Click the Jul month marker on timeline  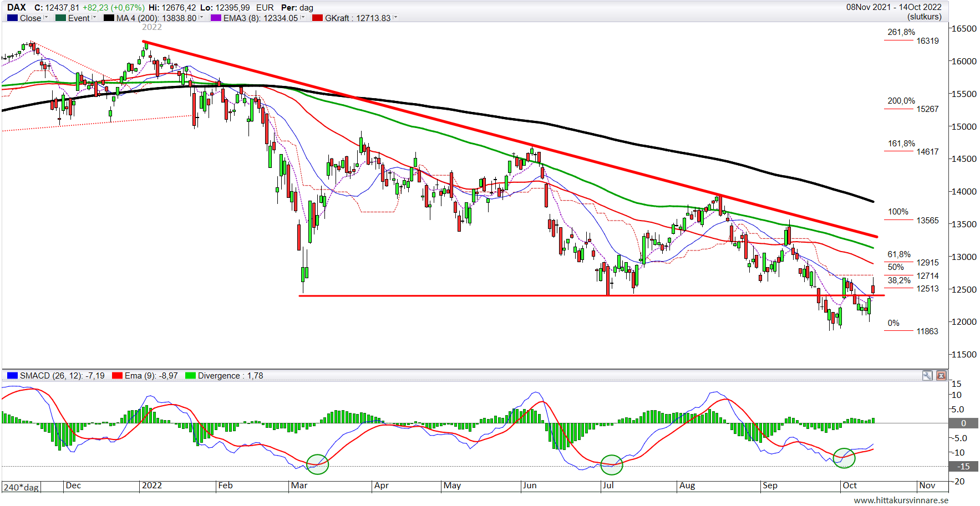608,485
